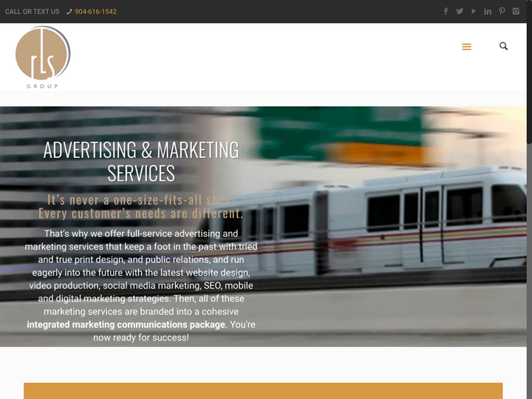
Task: Open the Instagram social icon
Action: (516, 11)
